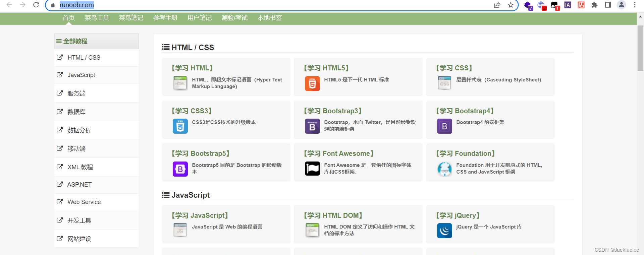Open the Chrome three-dot menu

pyautogui.click(x=635, y=5)
